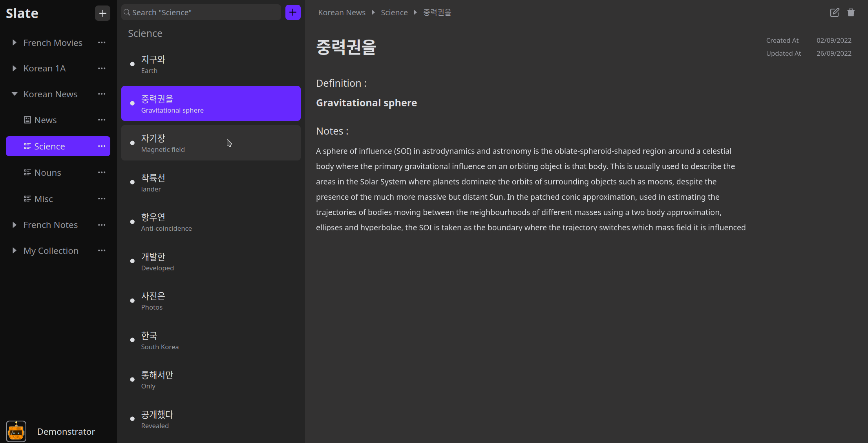The height and width of the screenshot is (443, 868).
Task: Toggle the status dot beside 한국
Action: pyautogui.click(x=132, y=340)
